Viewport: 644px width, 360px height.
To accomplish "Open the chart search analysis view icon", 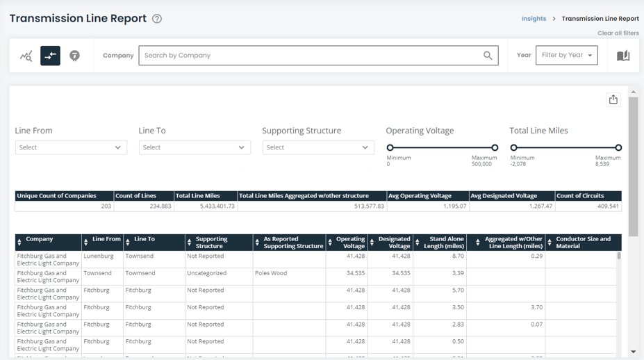I will click(x=26, y=56).
